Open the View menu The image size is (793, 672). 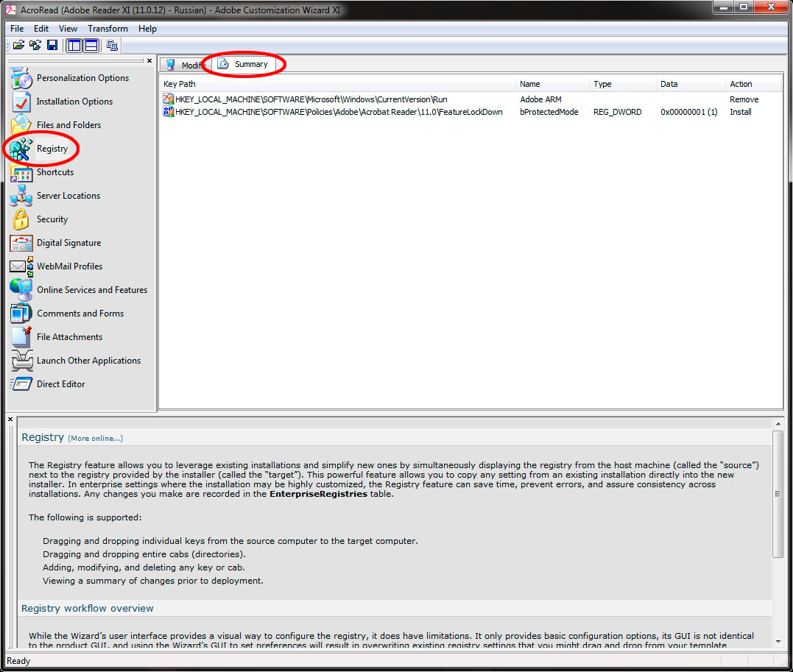click(x=68, y=29)
